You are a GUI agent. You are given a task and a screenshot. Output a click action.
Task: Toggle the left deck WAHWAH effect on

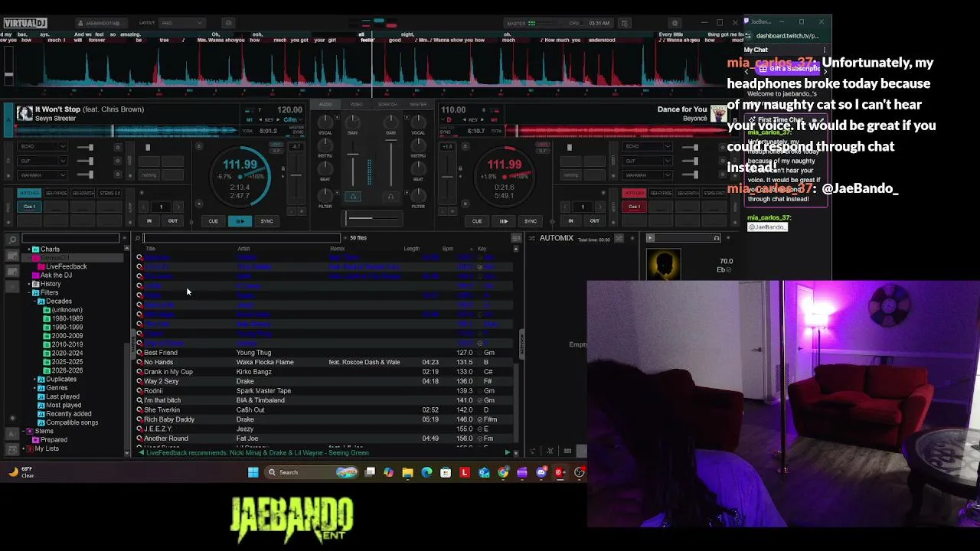coord(117,175)
